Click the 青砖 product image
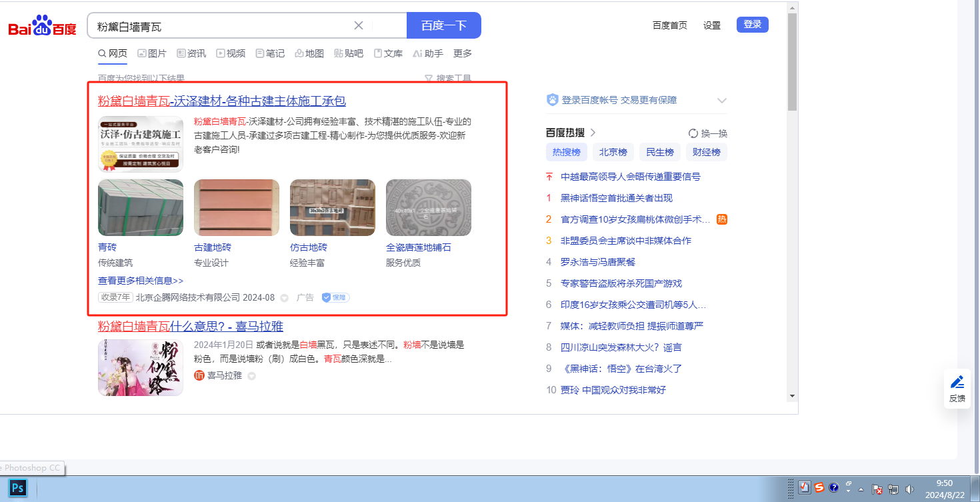 click(x=141, y=207)
